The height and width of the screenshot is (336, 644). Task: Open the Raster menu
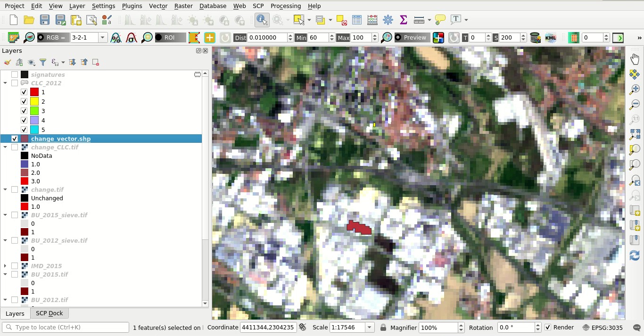[183, 6]
